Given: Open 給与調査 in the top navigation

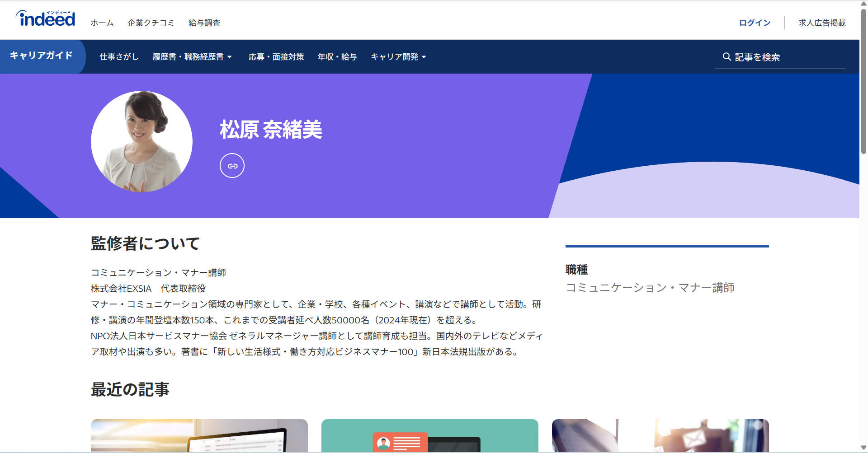Looking at the screenshot, I should point(204,23).
